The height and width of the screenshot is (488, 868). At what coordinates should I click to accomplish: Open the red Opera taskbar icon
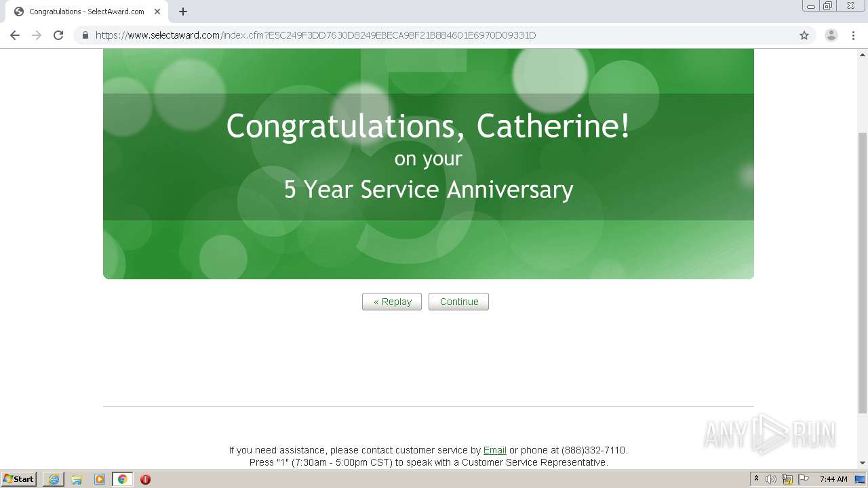[145, 479]
